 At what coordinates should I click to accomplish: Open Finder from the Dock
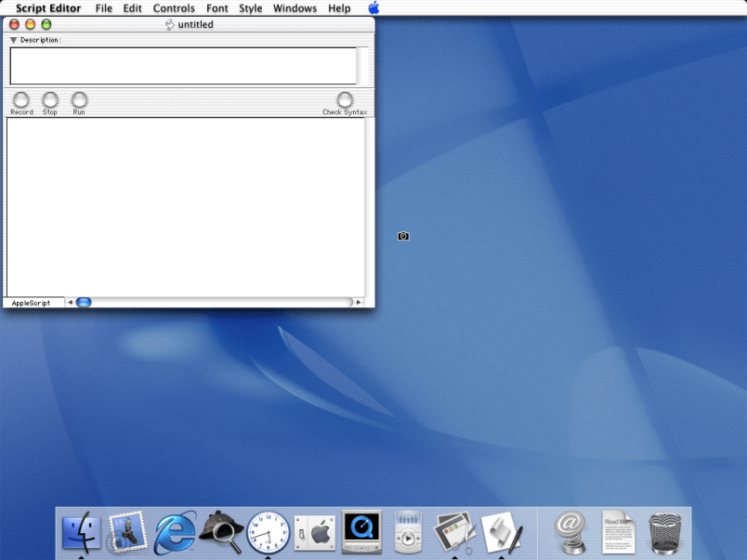[x=82, y=532]
